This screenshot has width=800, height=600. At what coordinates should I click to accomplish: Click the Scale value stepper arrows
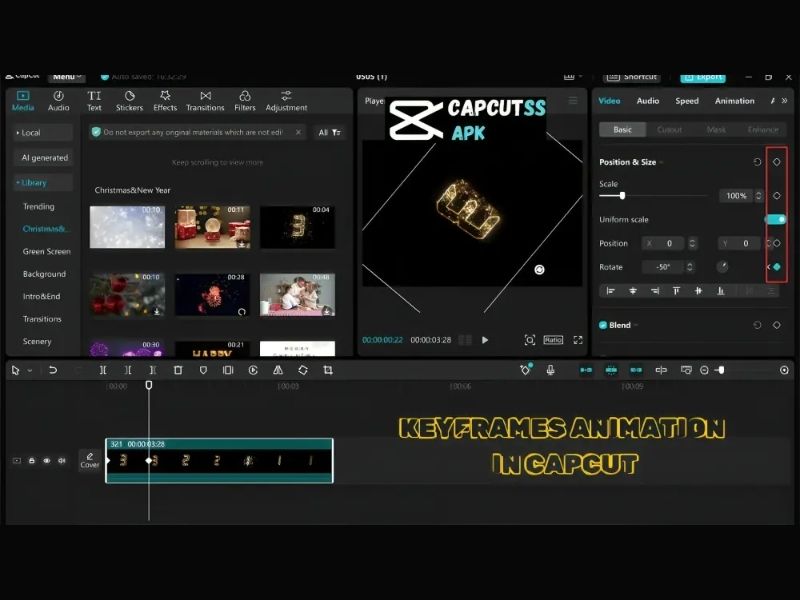pos(759,195)
